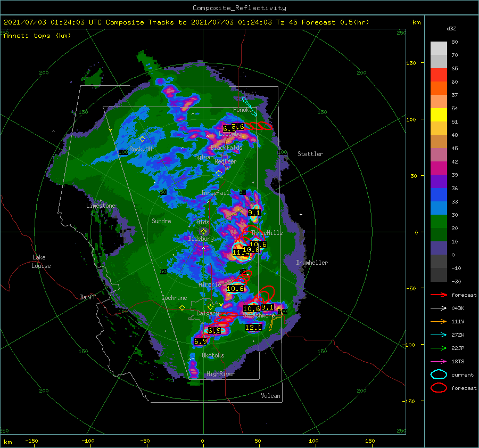This screenshot has height=448, width=479.
Task: Click the Composite_Reflectivity title
Action: pos(240,8)
